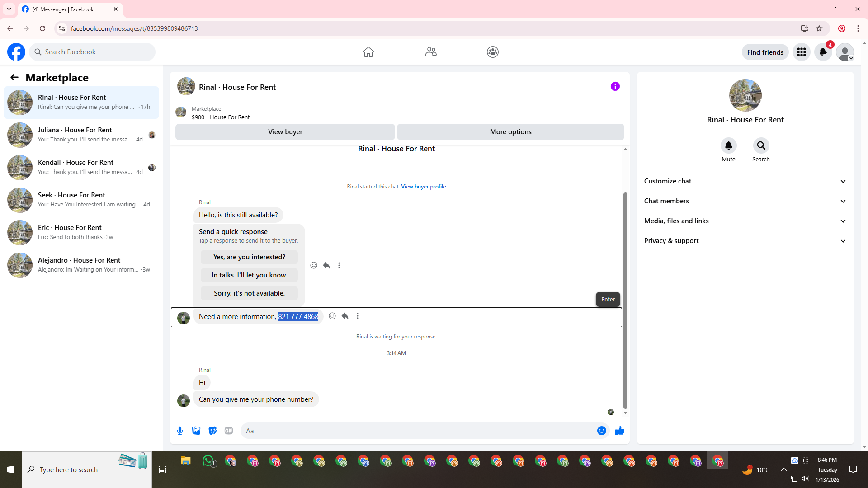
Task: Open the Friends tab
Action: [x=431, y=52]
